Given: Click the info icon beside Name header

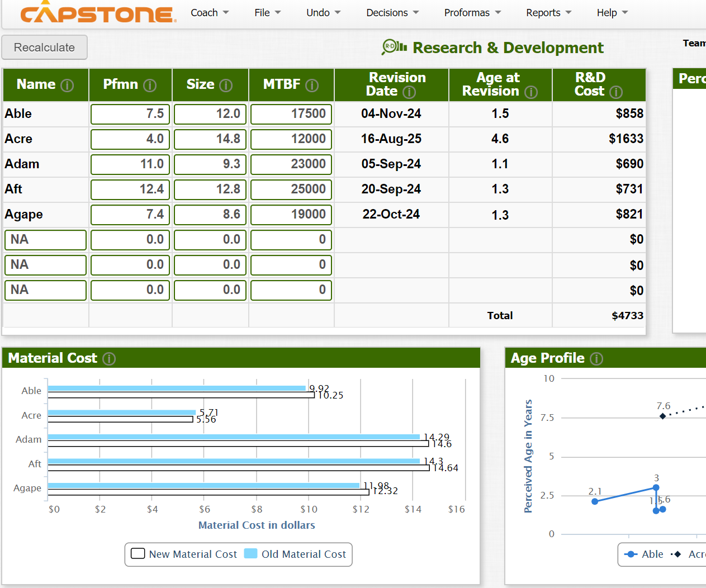Looking at the screenshot, I should pyautogui.click(x=67, y=86).
